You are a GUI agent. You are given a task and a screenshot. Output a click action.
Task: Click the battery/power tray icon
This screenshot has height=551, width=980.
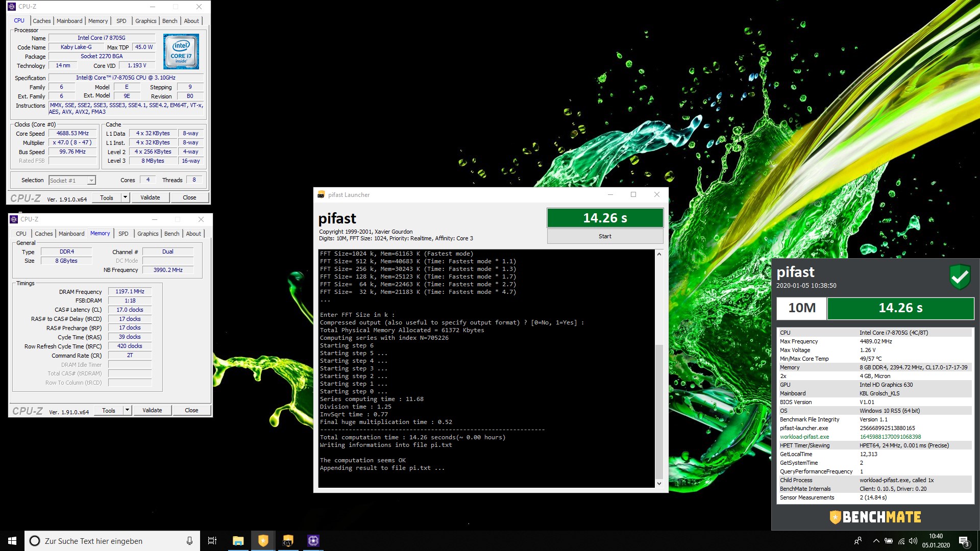(889, 541)
